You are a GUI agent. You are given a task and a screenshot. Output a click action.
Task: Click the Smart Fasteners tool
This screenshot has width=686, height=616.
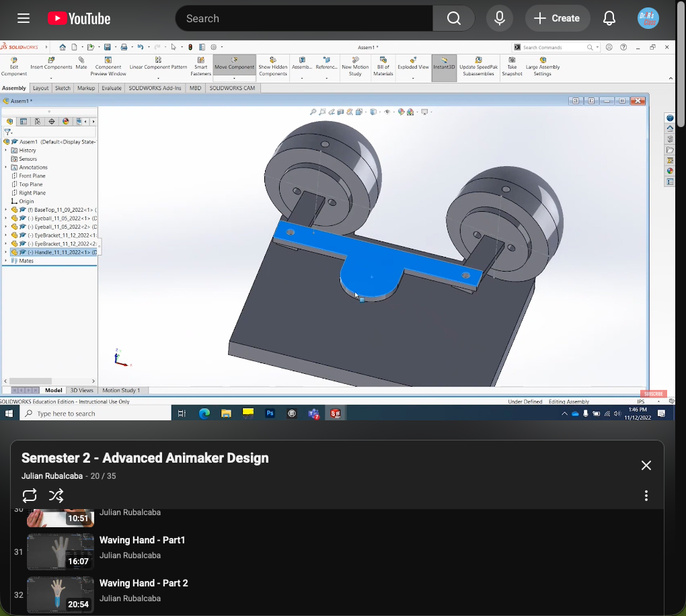click(x=201, y=67)
